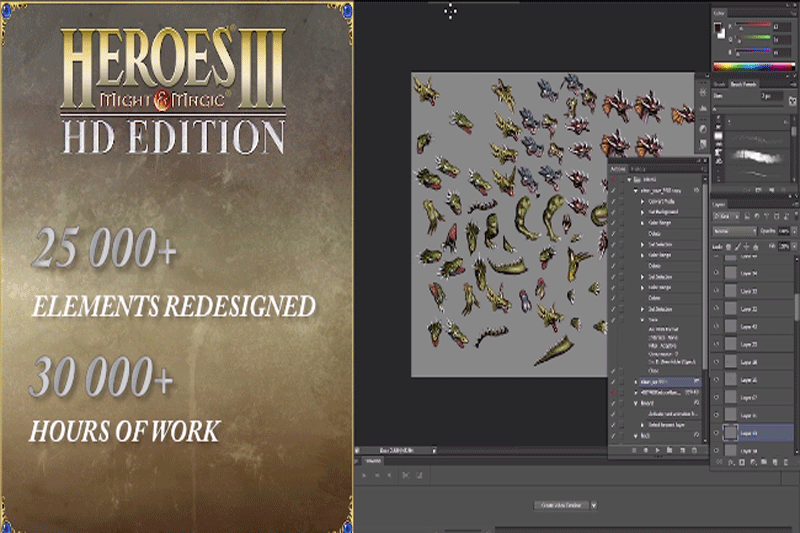Lock image pixels brush icon
Screen dimensions: 800x533
738,247
